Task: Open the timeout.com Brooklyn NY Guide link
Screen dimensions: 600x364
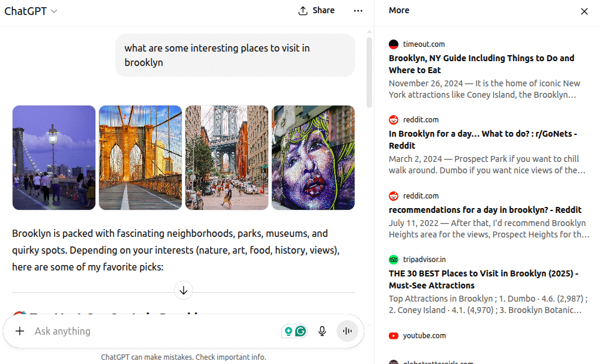Action: (481, 64)
